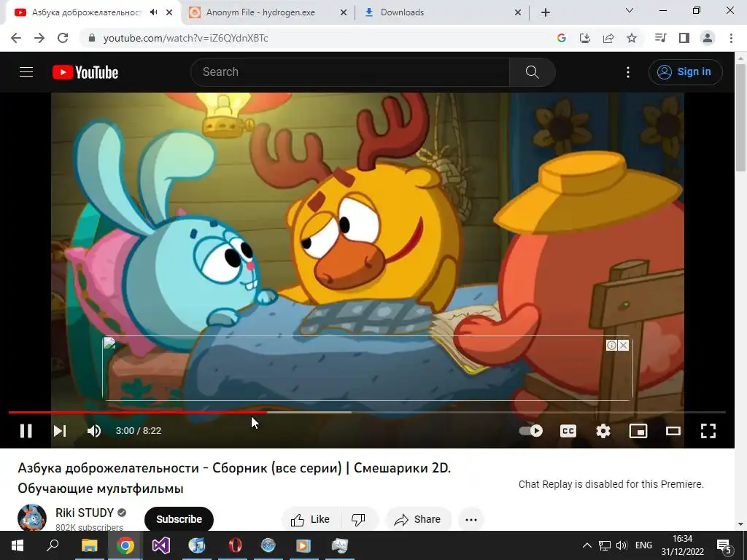The height and width of the screenshot is (560, 747).
Task: Dislike the video
Action: pos(358,519)
